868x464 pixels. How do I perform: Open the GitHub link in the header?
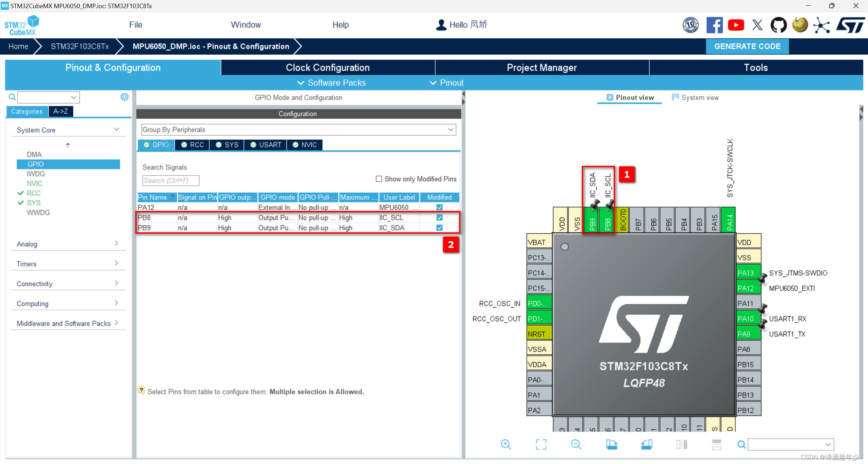tap(778, 25)
